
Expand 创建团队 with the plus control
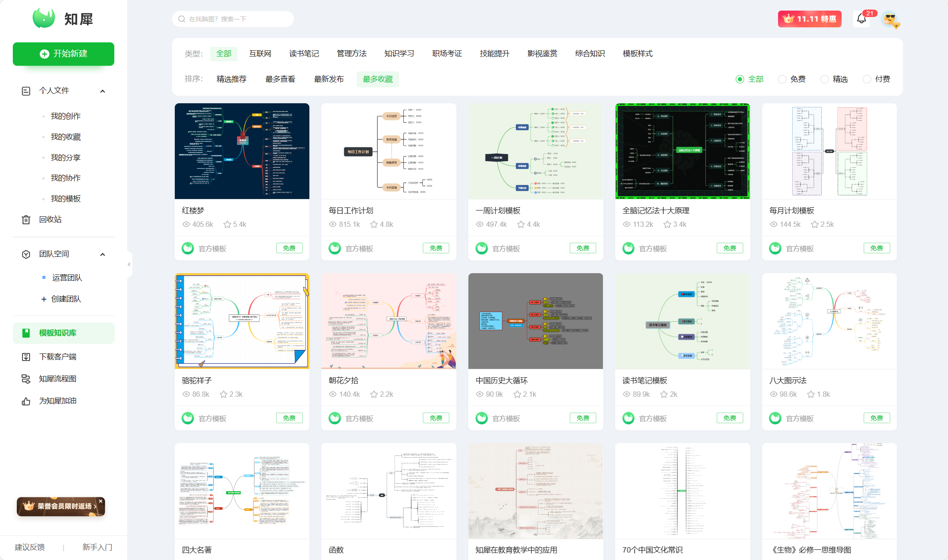tap(44, 299)
